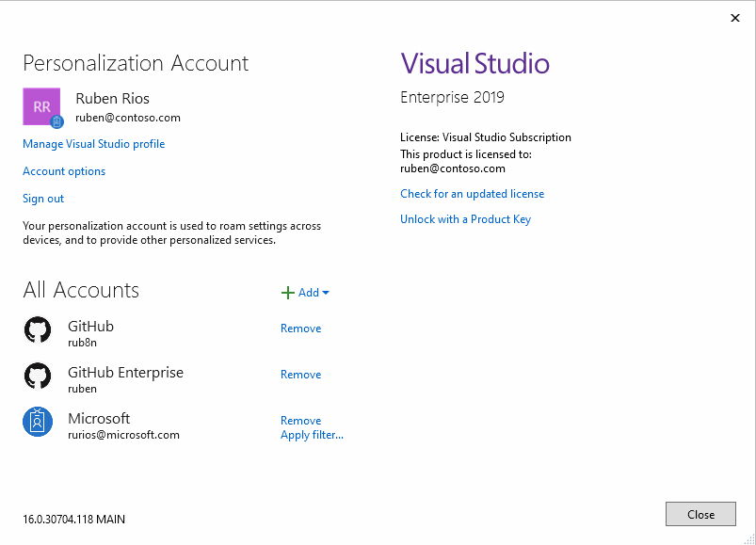Click the GitHub Enterprise account icon
Image resolution: width=756 pixels, height=545 pixels.
38,376
